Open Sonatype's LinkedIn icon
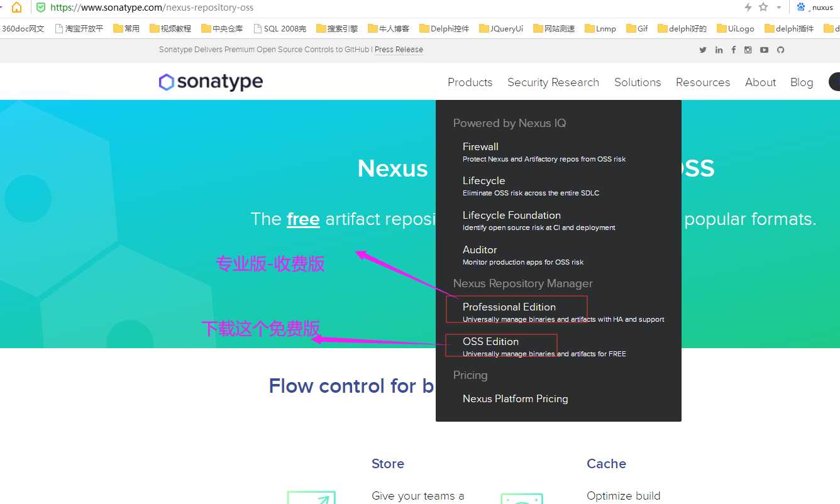This screenshot has width=840, height=504. 719,50
